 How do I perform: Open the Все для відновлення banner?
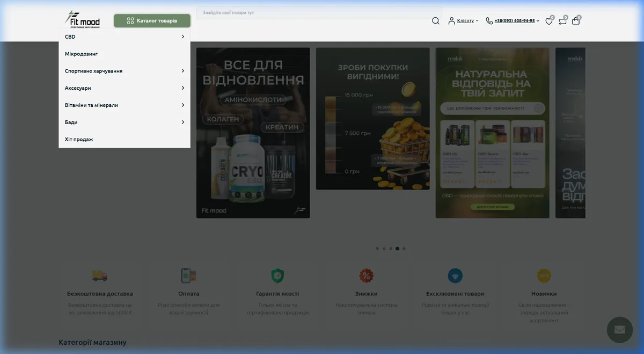point(253,133)
